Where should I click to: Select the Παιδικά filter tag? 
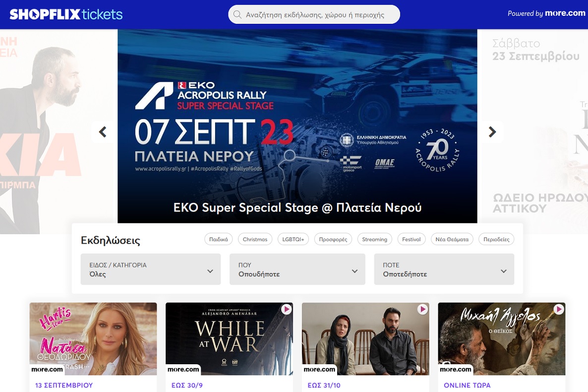[x=219, y=239]
